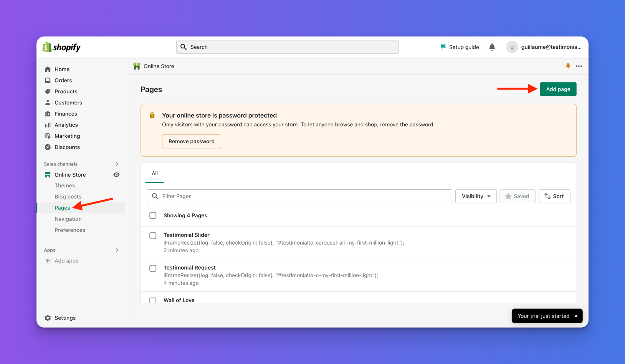Click the Analytics bar chart icon
This screenshot has height=364, width=625.
pyautogui.click(x=48, y=125)
